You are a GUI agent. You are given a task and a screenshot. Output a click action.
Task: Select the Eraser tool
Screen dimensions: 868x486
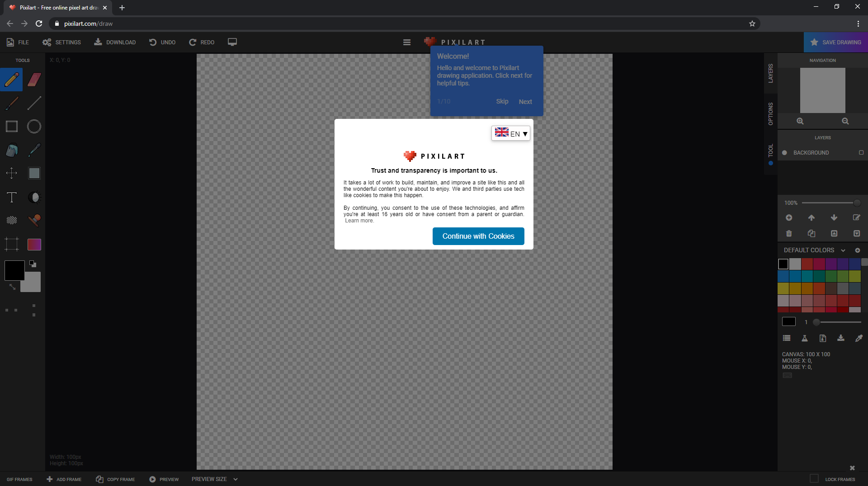[34, 80]
